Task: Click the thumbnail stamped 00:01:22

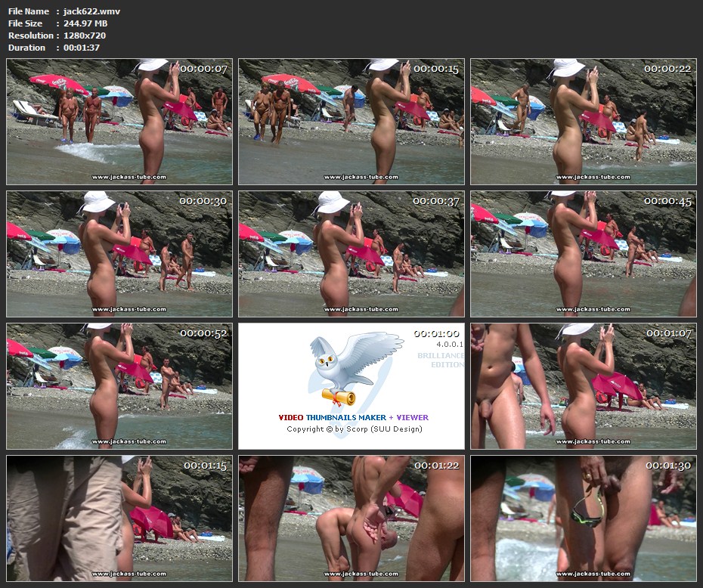Action: point(351,518)
